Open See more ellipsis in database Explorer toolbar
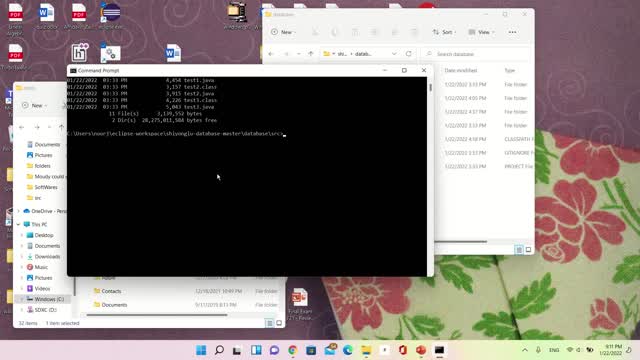 [x=512, y=32]
